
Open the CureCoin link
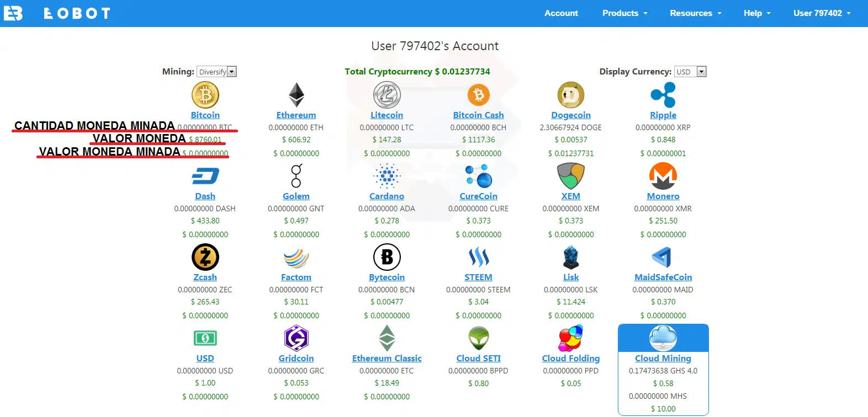(x=479, y=196)
